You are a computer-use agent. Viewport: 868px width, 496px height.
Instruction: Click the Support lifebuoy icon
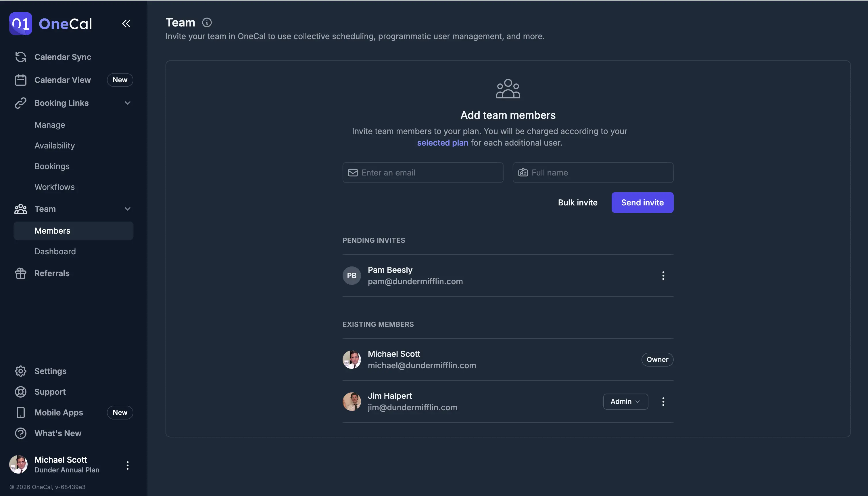pos(20,392)
